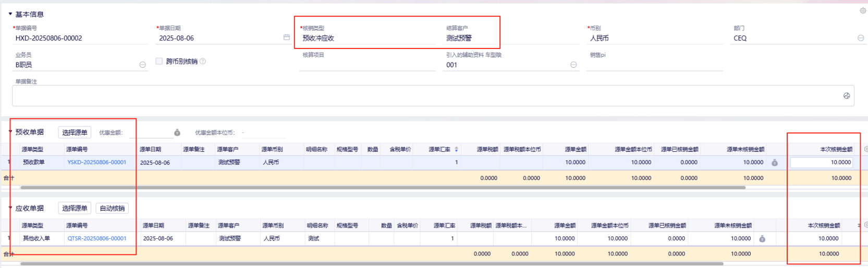The height and width of the screenshot is (268, 868).
Task: Click 选择源单 button in 预收单据 section
Action: click(x=75, y=132)
